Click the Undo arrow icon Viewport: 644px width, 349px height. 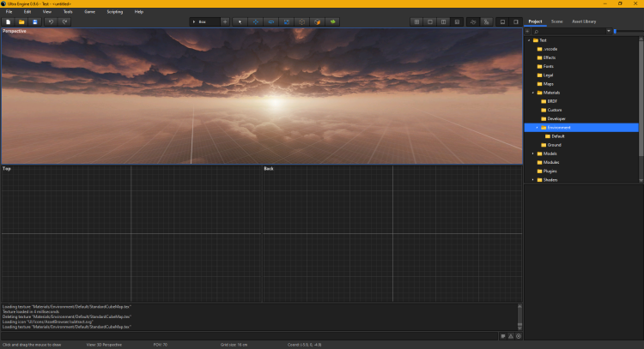click(x=51, y=21)
